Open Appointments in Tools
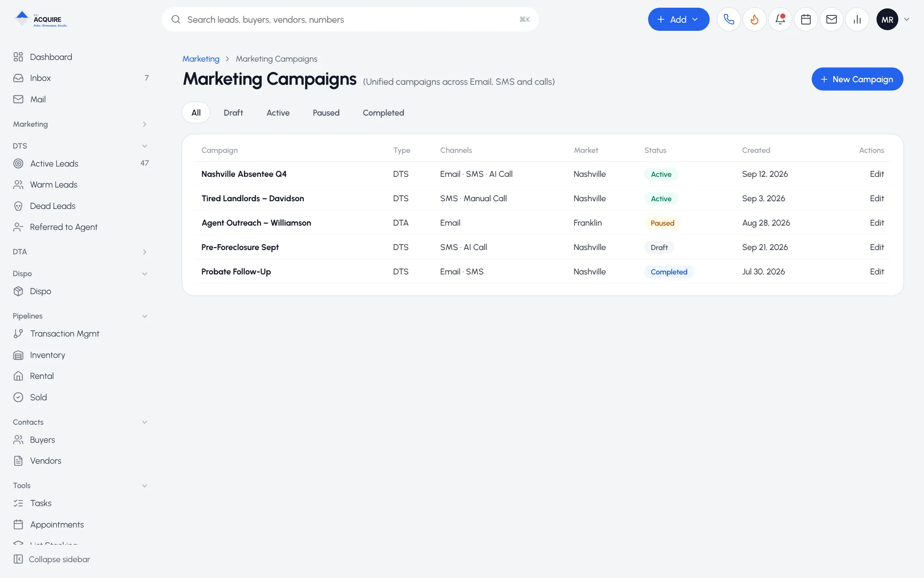924x578 pixels. pyautogui.click(x=80, y=524)
